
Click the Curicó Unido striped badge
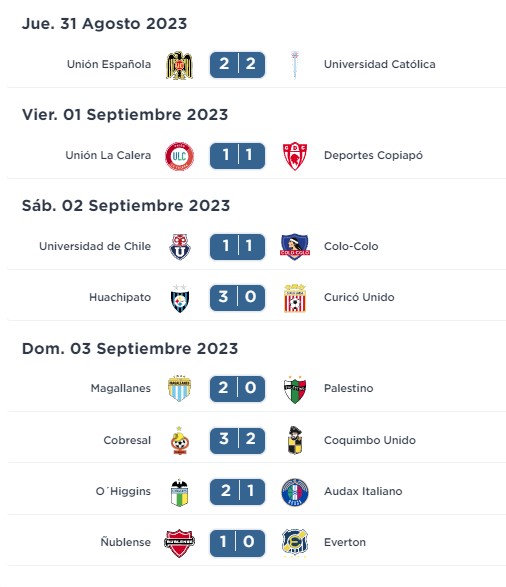295,298
